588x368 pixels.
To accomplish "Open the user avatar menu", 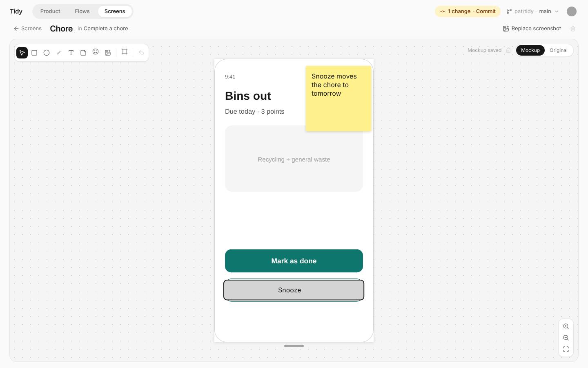I will (572, 11).
